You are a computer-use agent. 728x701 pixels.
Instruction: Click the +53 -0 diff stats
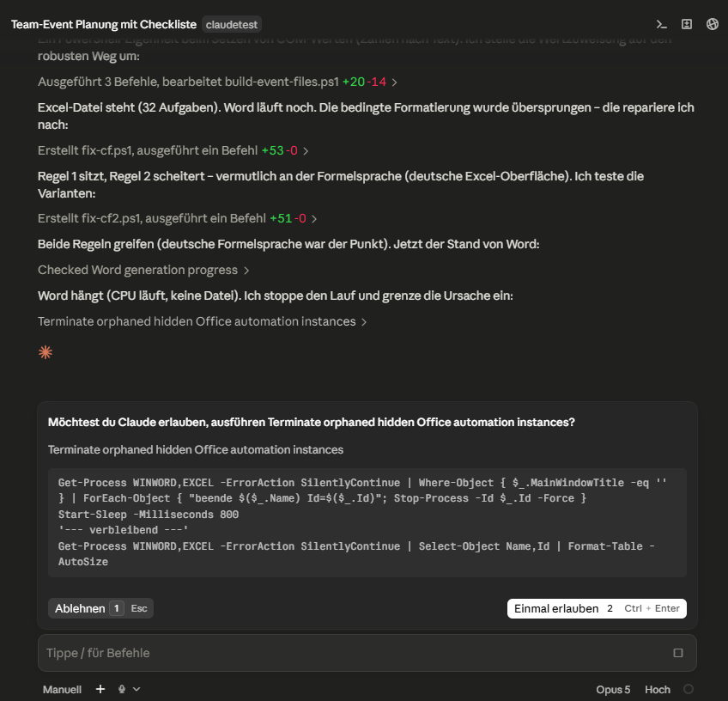[x=280, y=150]
